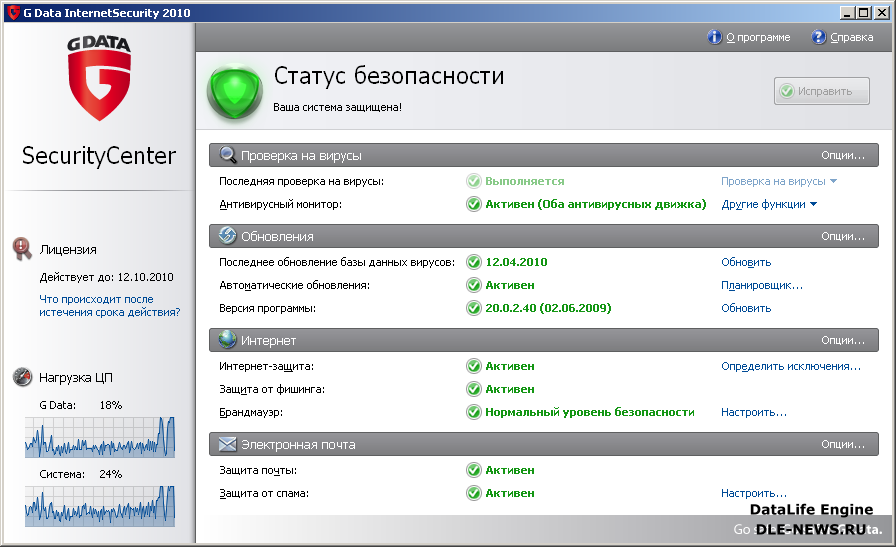Click the Исправить button
Screen dimensions: 896x549
click(x=822, y=91)
